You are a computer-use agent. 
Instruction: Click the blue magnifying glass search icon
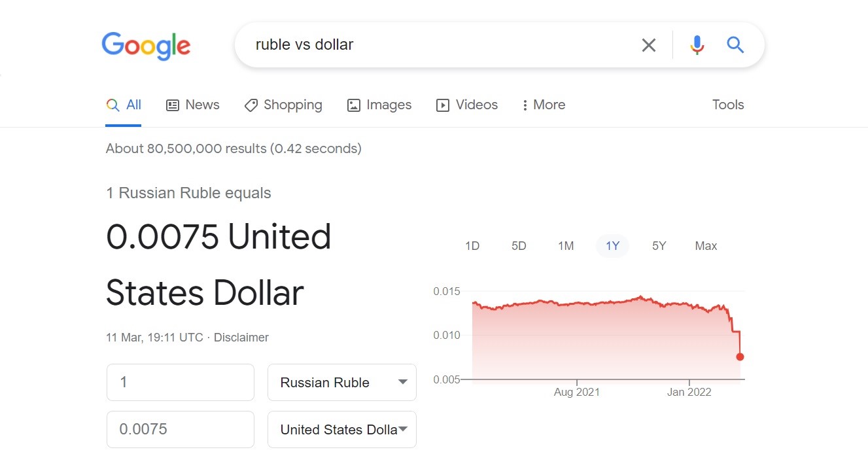(x=735, y=45)
